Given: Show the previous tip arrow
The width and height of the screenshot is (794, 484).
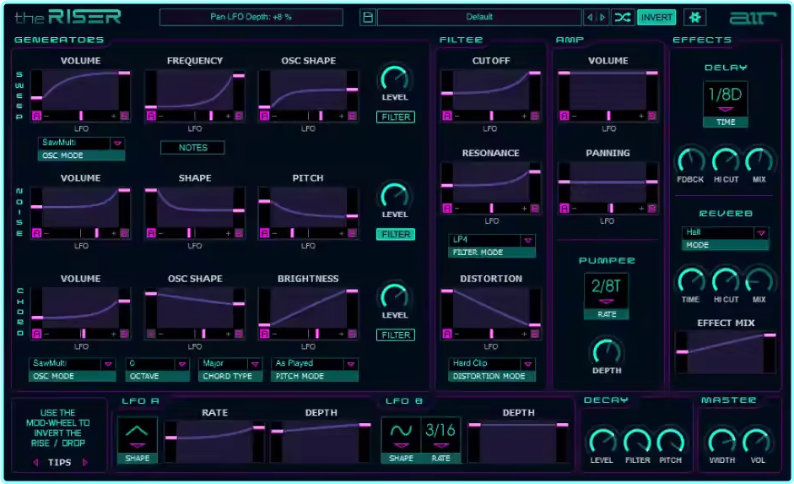Looking at the screenshot, I should (35, 462).
